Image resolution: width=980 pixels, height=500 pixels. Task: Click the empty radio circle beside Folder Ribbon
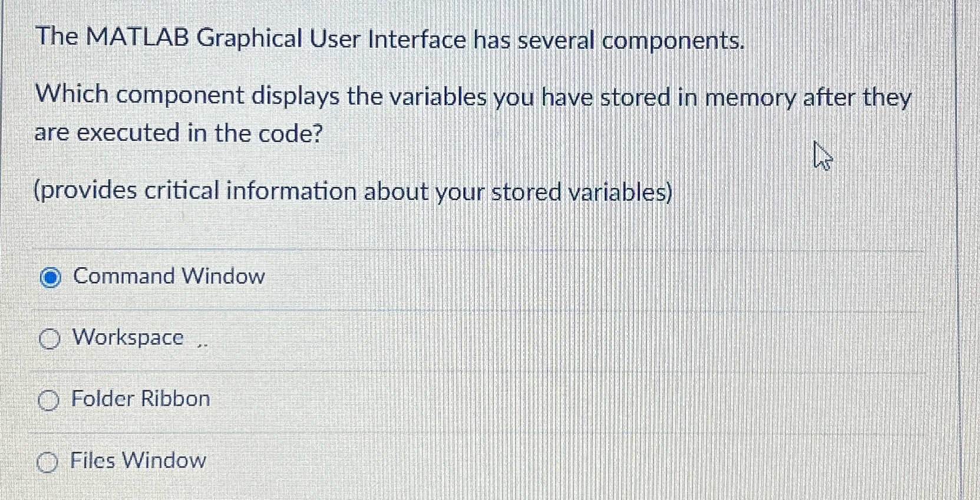[48, 400]
